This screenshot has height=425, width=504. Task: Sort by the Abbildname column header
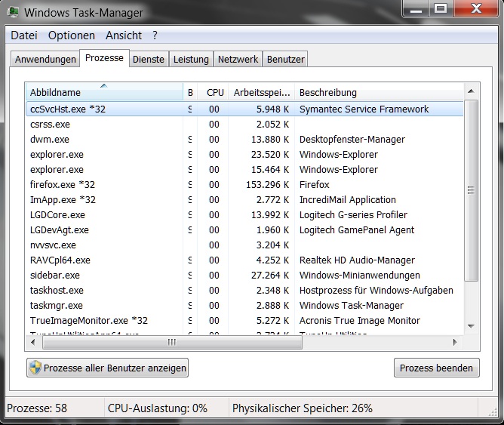[104, 92]
